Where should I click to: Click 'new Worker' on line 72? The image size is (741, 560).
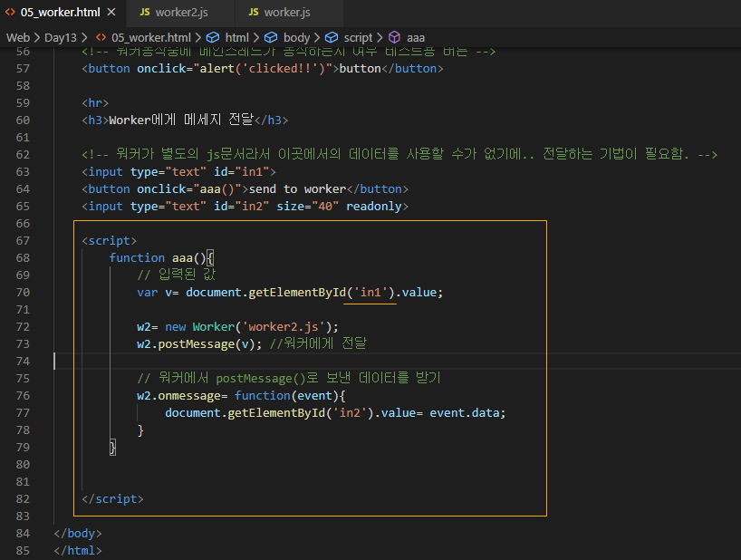coord(199,327)
